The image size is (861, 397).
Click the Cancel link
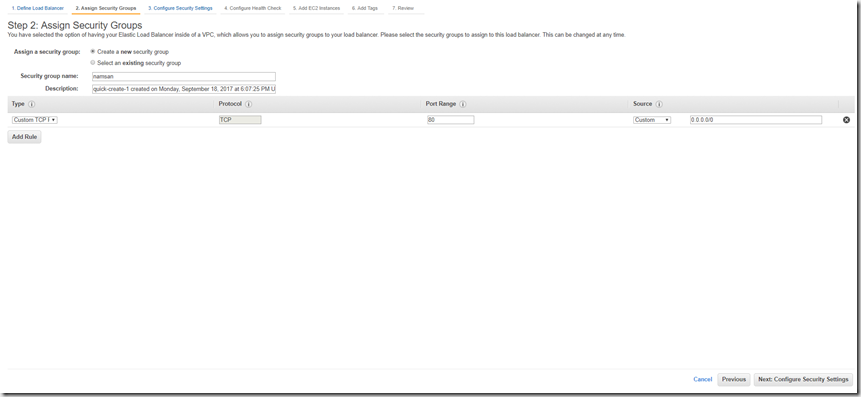[702, 379]
